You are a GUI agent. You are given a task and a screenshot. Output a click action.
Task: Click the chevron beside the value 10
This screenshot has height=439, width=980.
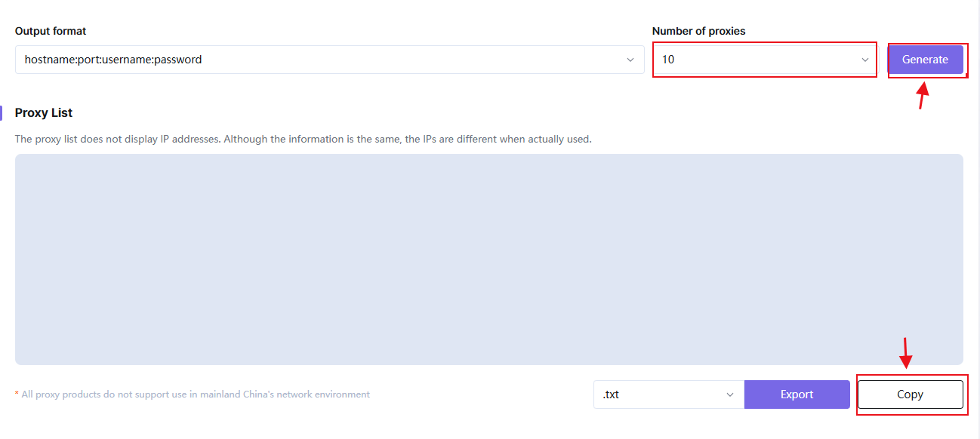click(865, 60)
